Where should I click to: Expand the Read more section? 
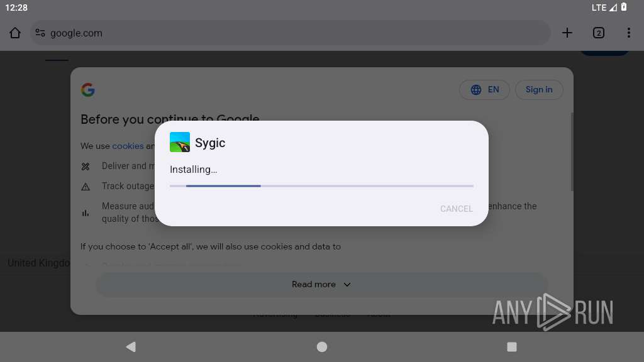[x=321, y=285]
